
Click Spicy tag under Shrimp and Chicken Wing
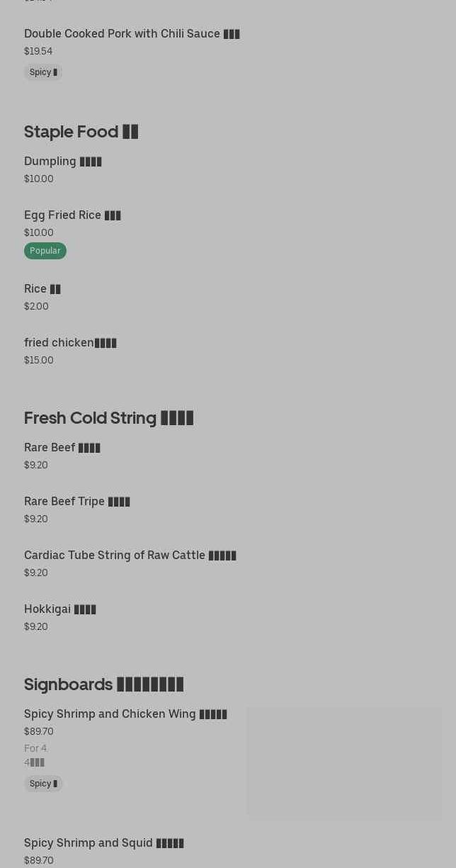[x=43, y=784]
